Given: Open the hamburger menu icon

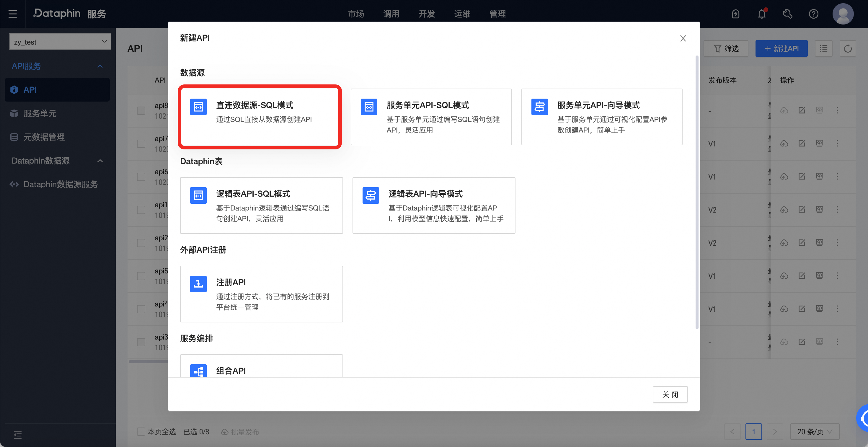Looking at the screenshot, I should [x=13, y=14].
